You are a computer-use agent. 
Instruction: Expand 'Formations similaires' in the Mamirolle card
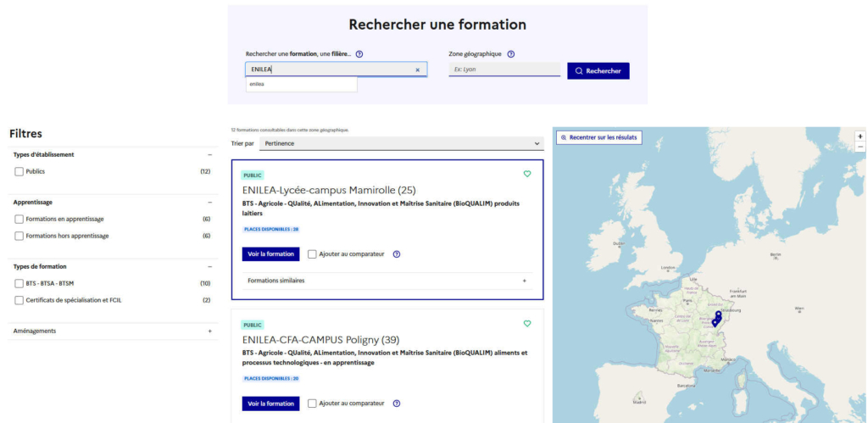tap(387, 281)
